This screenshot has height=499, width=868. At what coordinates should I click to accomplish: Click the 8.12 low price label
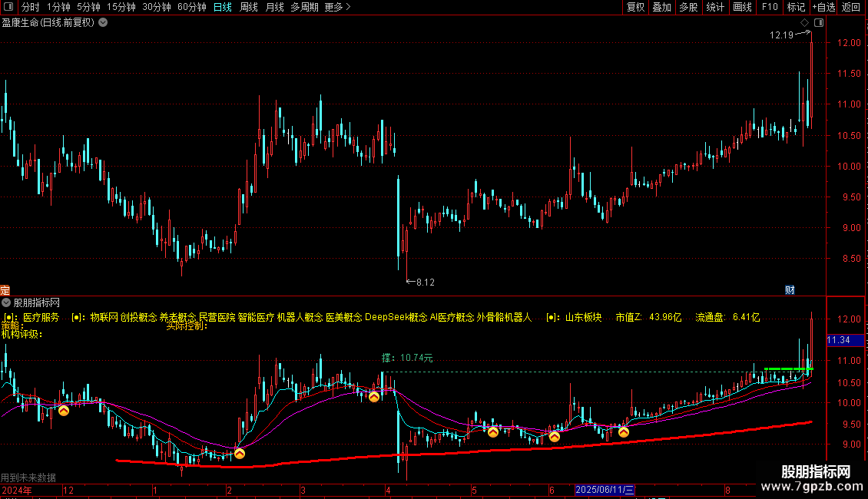pos(425,283)
